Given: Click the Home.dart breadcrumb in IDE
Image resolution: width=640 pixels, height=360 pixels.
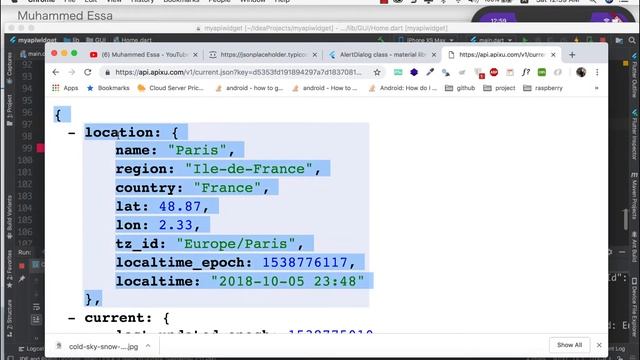Looking at the screenshot, I should click(x=133, y=40).
